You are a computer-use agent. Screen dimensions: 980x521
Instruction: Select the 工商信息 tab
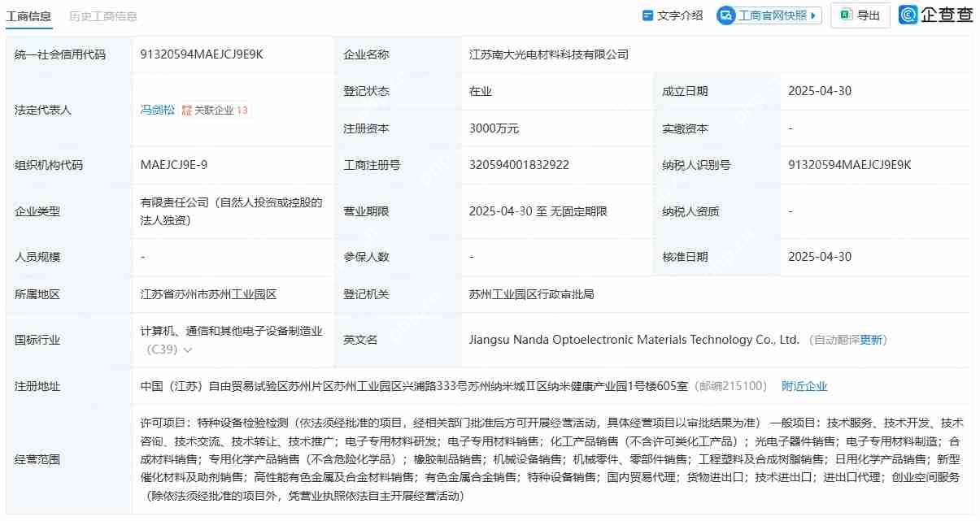point(29,15)
